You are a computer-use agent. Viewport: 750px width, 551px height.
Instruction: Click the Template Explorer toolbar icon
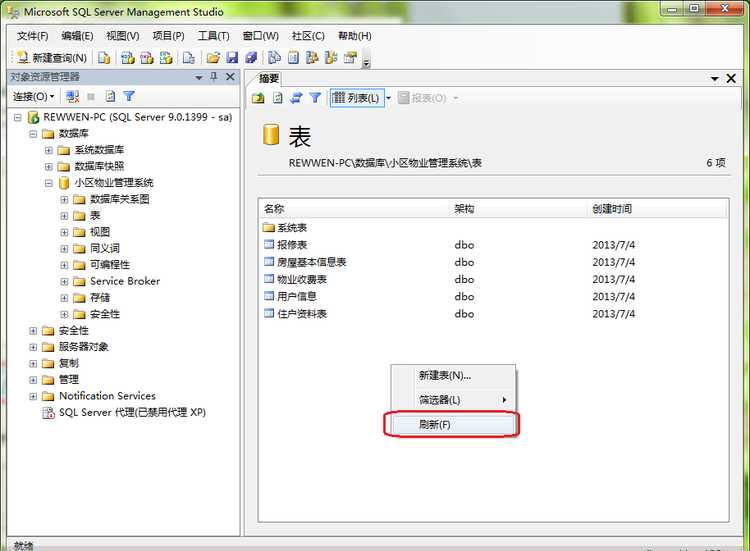tap(331, 58)
